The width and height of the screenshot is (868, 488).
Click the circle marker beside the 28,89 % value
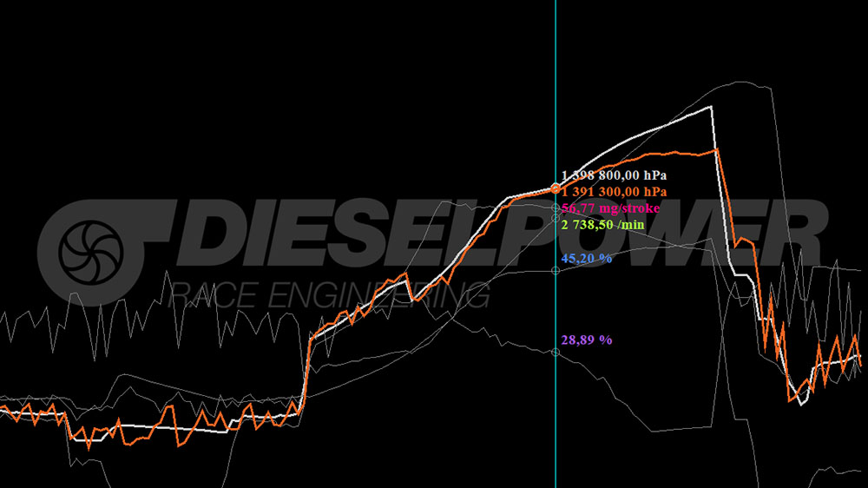coord(556,353)
